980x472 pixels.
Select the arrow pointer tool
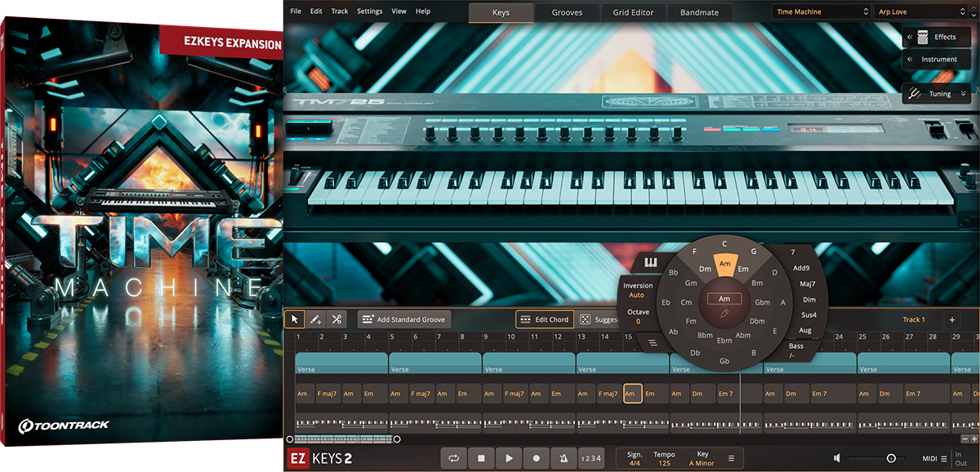click(x=295, y=319)
